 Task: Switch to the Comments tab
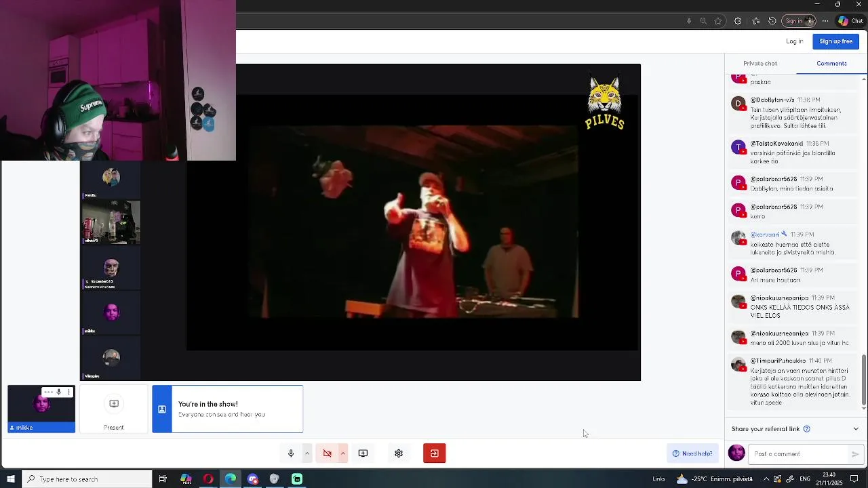pyautogui.click(x=831, y=63)
